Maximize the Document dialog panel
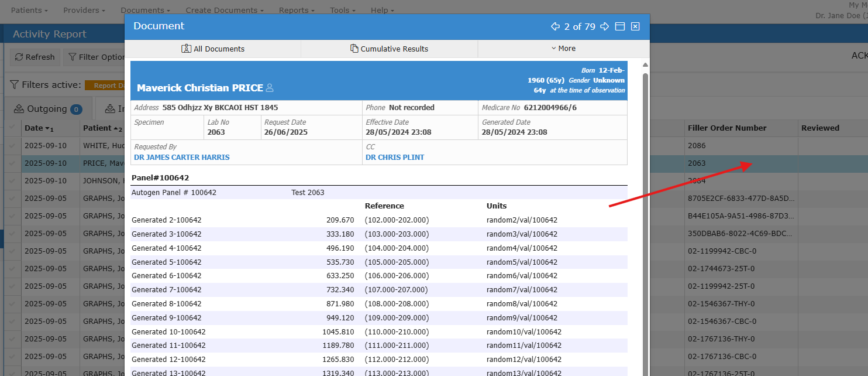This screenshot has width=868, height=376. [x=620, y=26]
